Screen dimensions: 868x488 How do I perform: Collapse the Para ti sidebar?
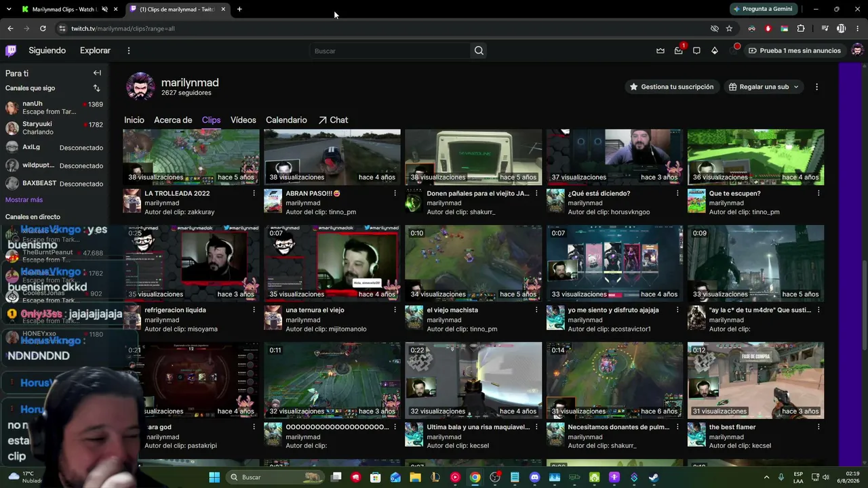pyautogui.click(x=97, y=73)
